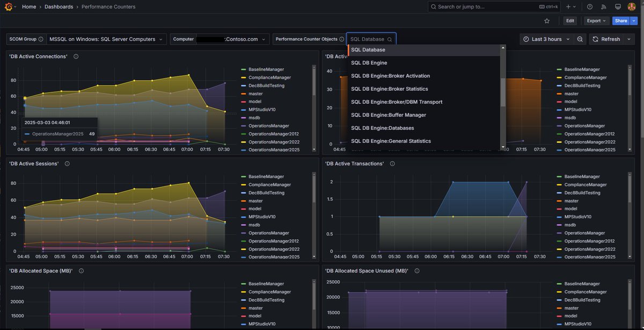644x330 pixels.
Task: Click the Performance Counter Objects search combobox
Action: click(x=371, y=39)
